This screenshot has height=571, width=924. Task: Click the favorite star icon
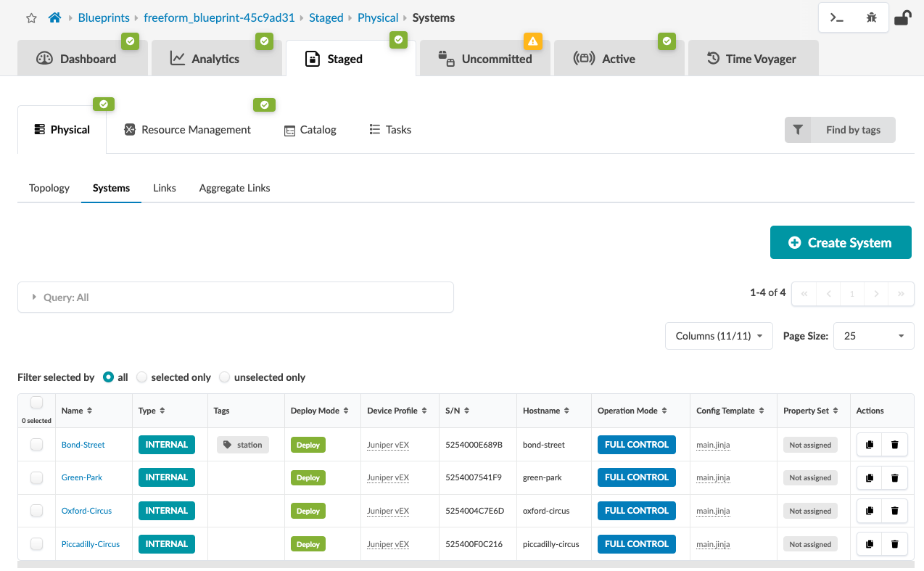(x=31, y=18)
